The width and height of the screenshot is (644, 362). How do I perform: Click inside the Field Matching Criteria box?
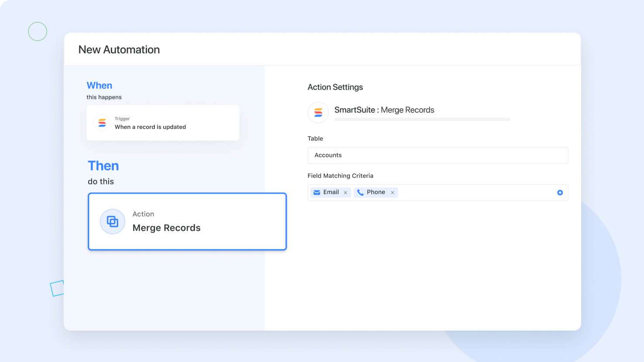click(438, 193)
